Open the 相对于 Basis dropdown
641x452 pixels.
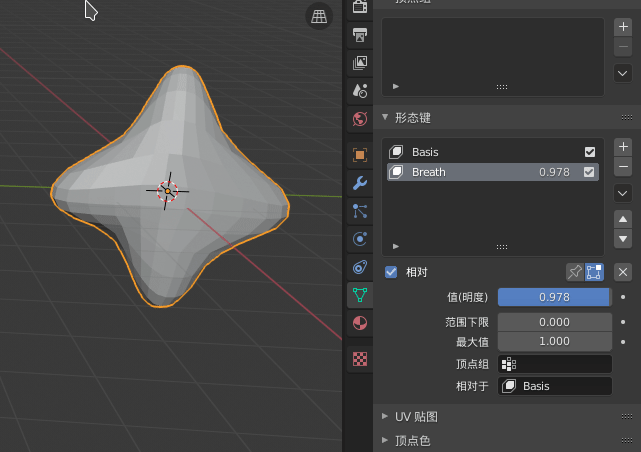(x=555, y=386)
